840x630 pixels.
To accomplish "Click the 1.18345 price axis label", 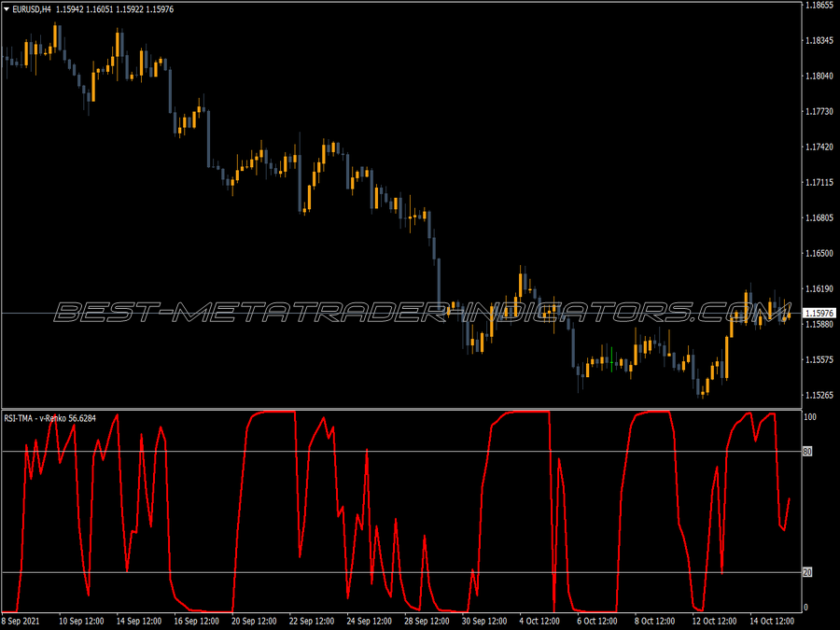I will tap(819, 41).
